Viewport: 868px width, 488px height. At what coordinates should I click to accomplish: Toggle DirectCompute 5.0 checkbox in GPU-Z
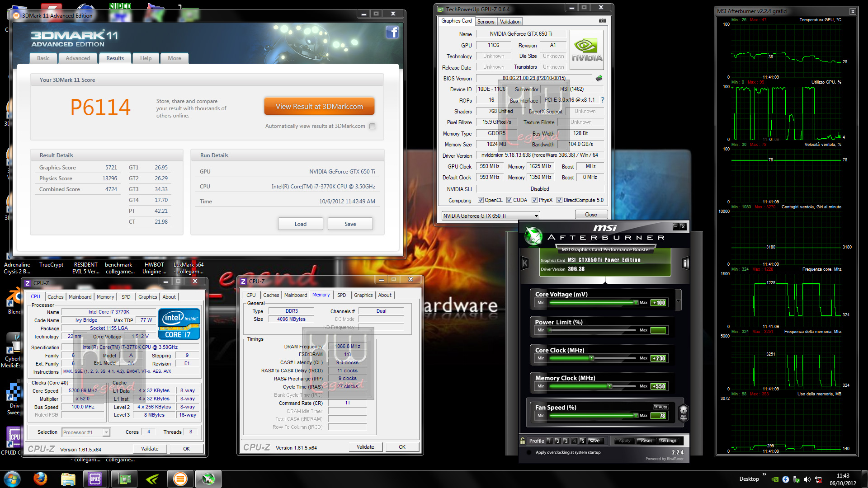559,200
